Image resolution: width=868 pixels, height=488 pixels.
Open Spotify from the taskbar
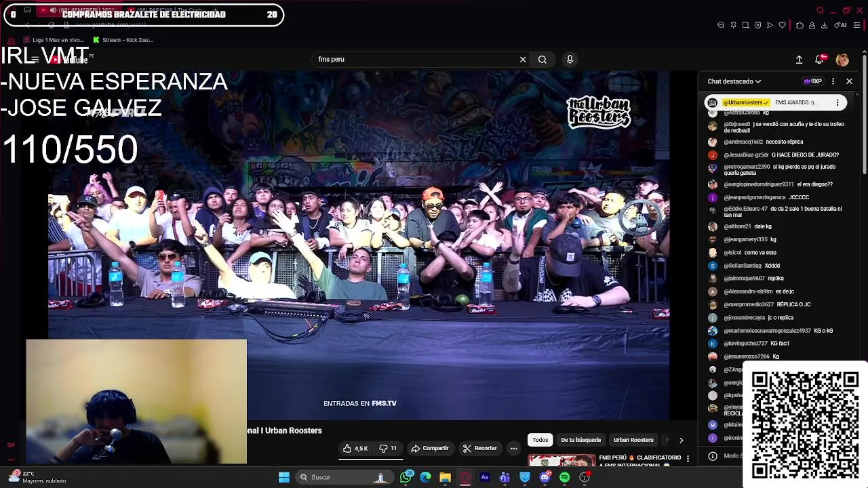point(564,477)
